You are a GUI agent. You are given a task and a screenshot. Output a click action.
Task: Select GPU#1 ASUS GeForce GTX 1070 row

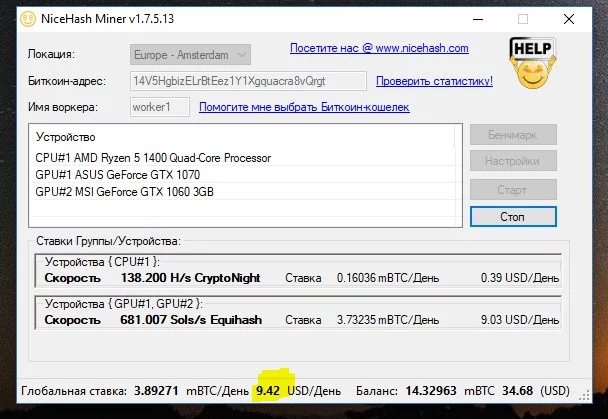coord(245,175)
